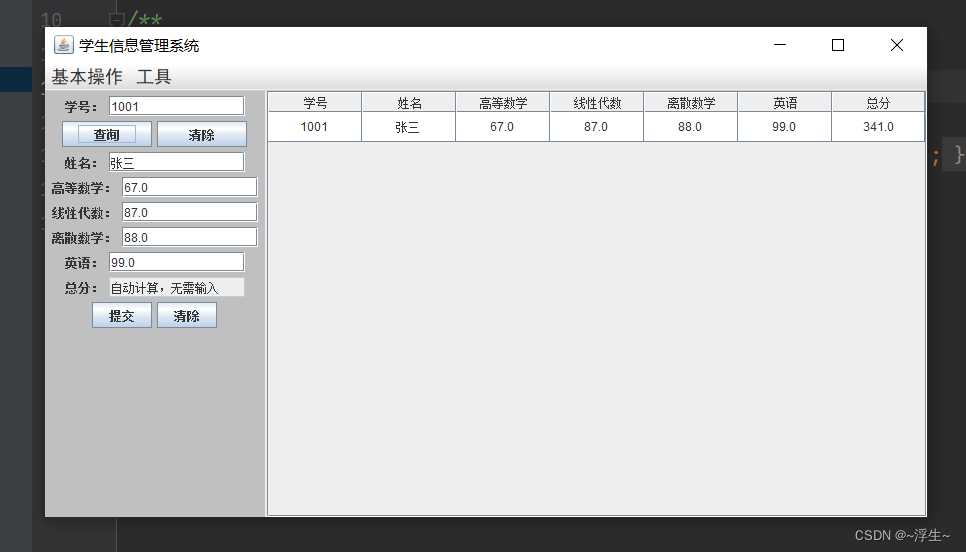966x552 pixels.
Task: Click the 英语 column header
Action: pyautogui.click(x=785, y=102)
